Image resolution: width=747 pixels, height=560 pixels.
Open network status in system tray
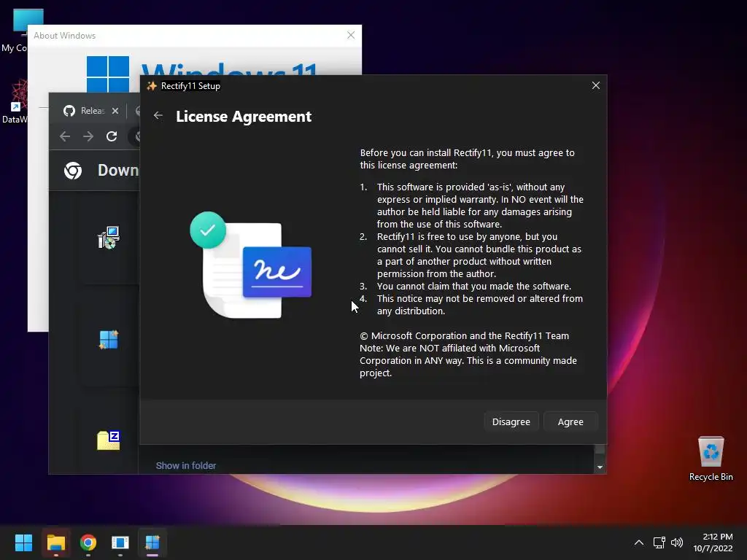pos(659,542)
